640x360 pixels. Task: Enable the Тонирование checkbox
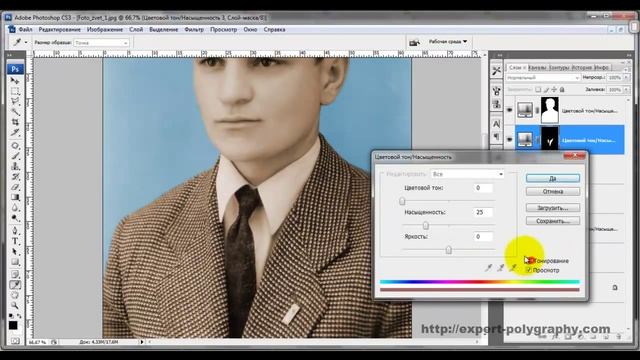(528, 260)
